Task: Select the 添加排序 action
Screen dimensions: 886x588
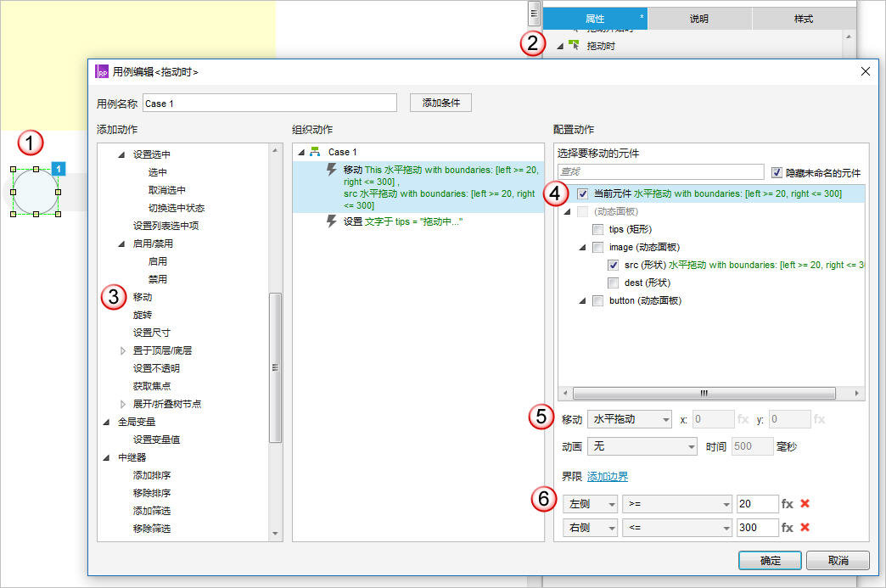Action: [x=151, y=475]
